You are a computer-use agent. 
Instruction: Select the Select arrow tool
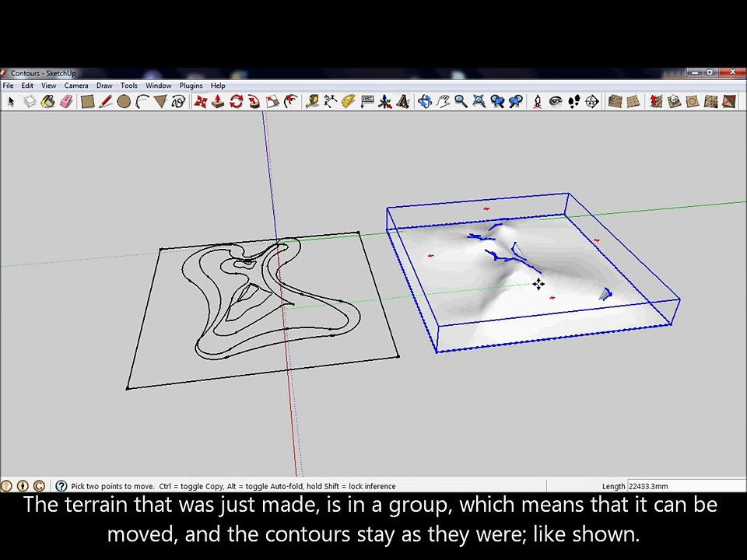(12, 101)
